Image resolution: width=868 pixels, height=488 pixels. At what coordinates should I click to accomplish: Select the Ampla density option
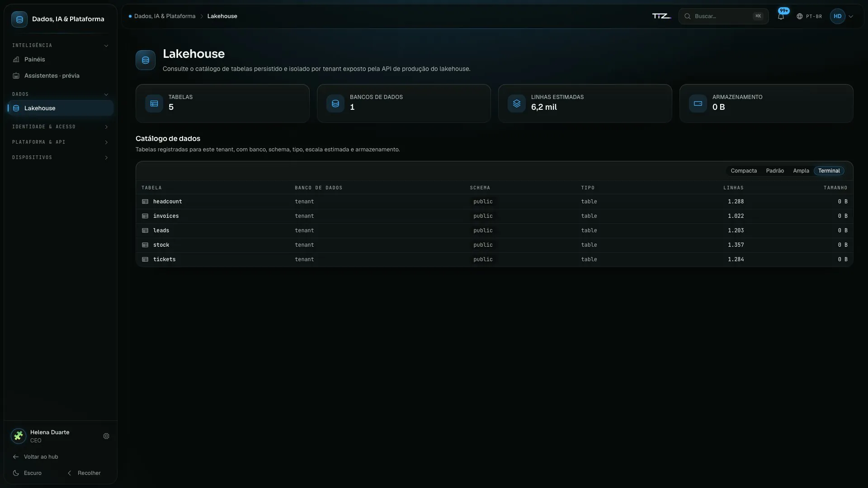[x=801, y=171]
